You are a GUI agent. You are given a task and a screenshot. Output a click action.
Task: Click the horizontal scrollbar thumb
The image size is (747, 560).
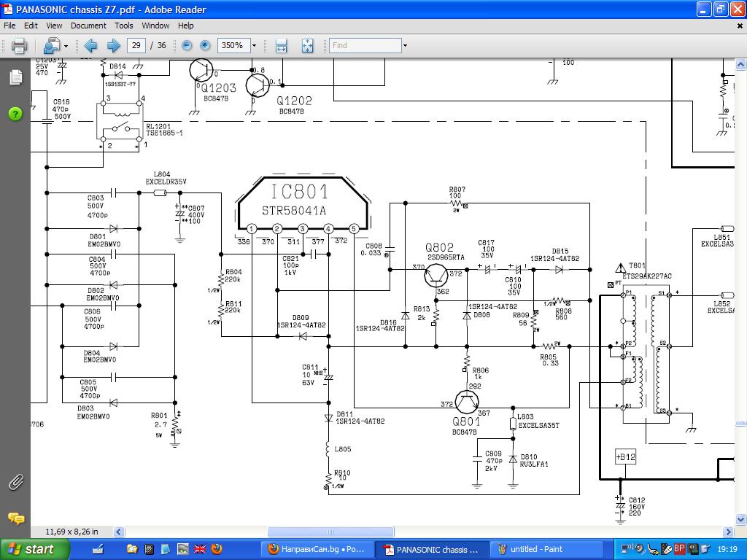[x=332, y=532]
